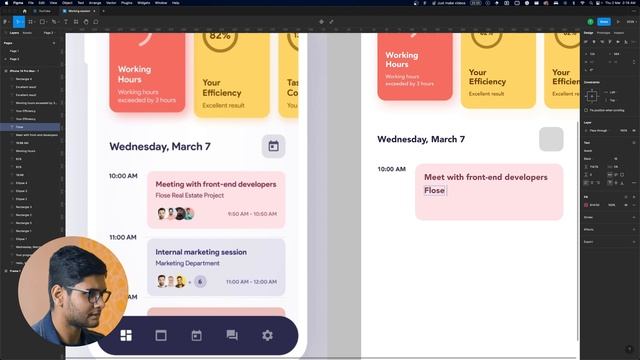Add a new file tab with plus
The width and height of the screenshot is (640, 360).
(103, 11)
